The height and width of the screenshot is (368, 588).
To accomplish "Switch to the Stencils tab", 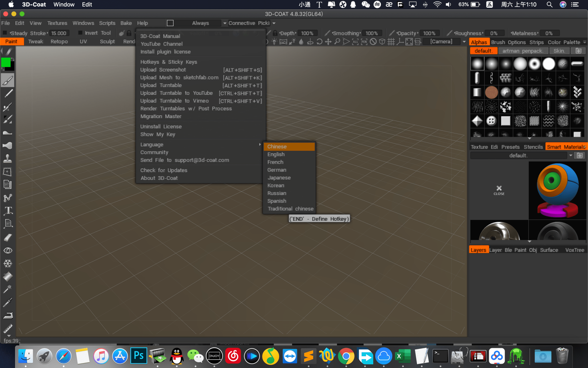I will pos(533,147).
